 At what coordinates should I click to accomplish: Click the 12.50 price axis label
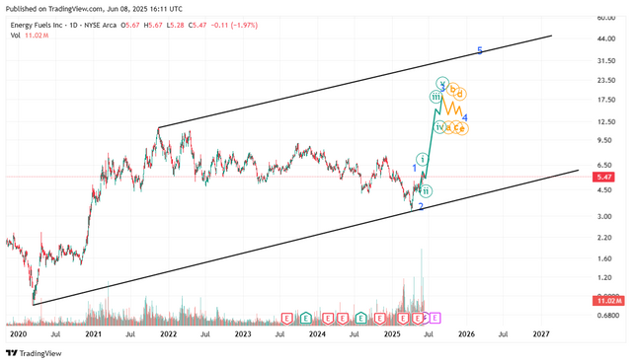tap(606, 122)
